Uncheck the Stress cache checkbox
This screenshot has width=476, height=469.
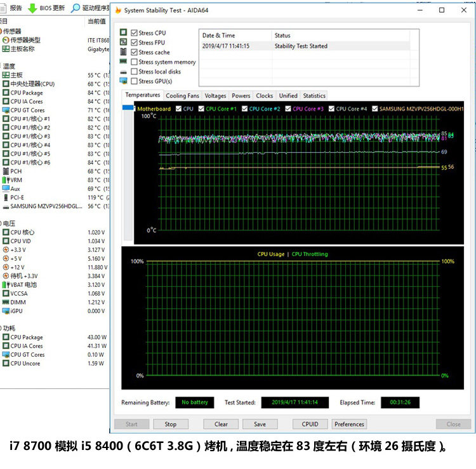click(x=134, y=52)
